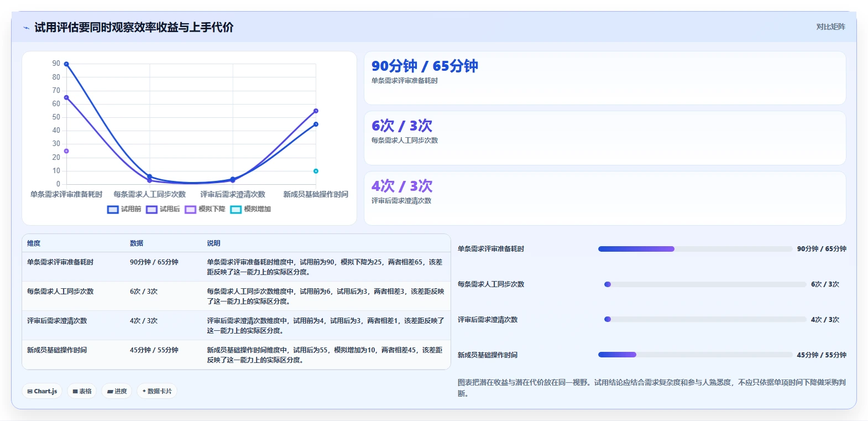The height and width of the screenshot is (421, 868).
Task: Toggle the 试用后 legend swatch
Action: [x=151, y=209]
